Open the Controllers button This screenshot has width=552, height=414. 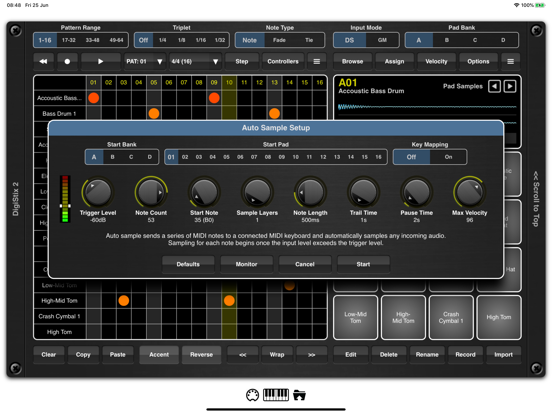point(283,61)
